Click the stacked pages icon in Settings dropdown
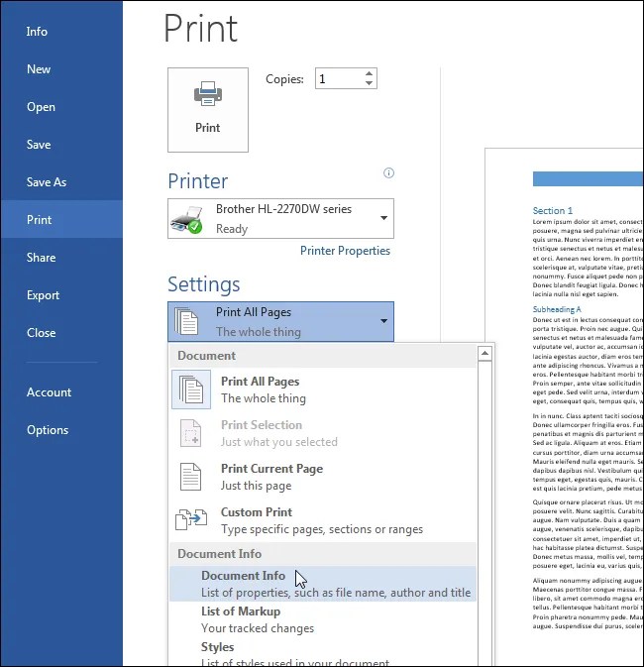 click(x=186, y=321)
